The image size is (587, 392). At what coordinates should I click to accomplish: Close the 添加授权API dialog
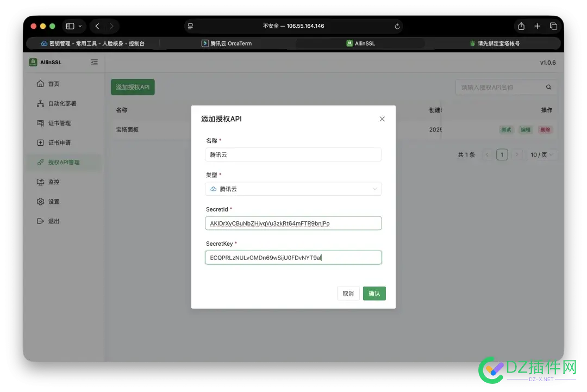382,119
